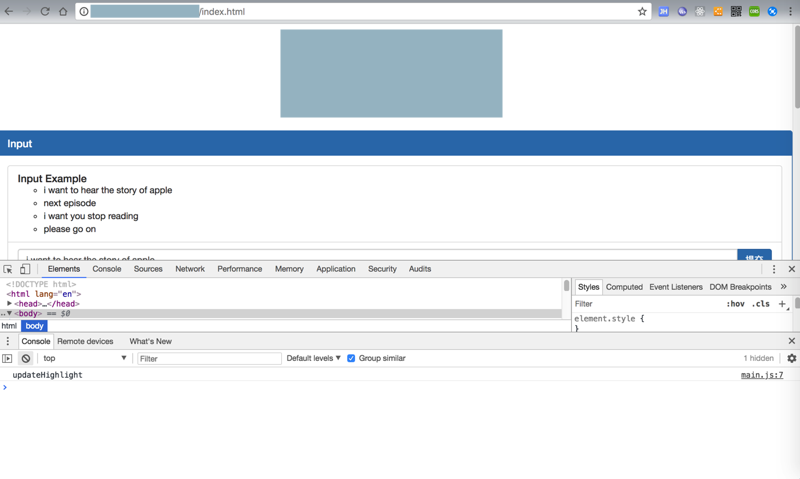Open the What's New drawer tab
The width and height of the screenshot is (800, 479).
150,341
